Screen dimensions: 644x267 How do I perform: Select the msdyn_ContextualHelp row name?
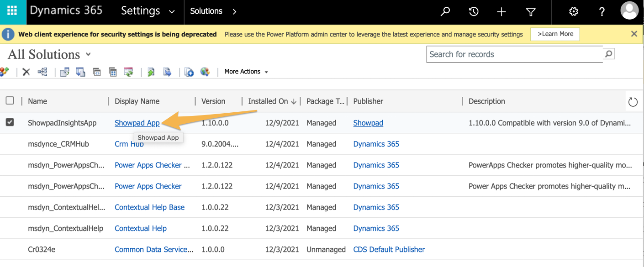tap(65, 228)
